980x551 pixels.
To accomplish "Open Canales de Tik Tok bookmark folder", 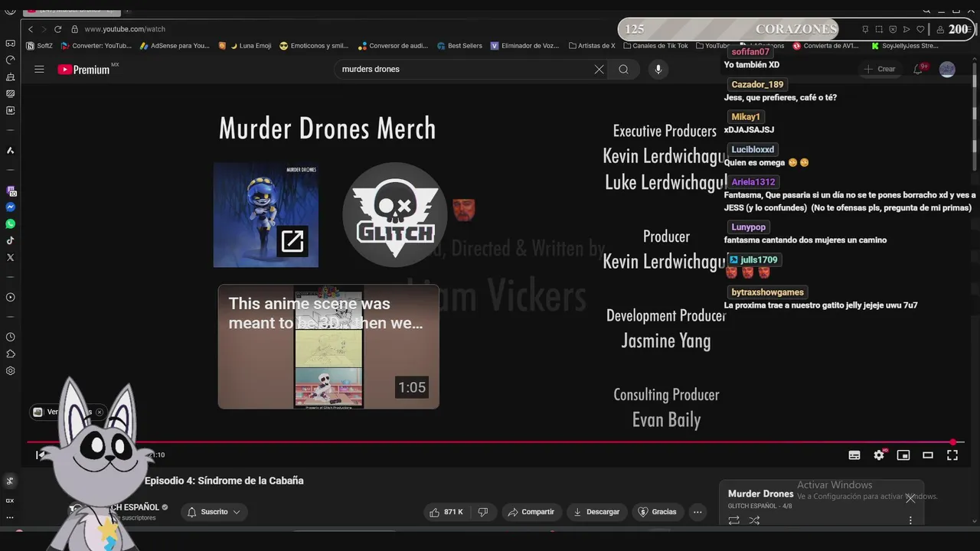I will point(655,46).
